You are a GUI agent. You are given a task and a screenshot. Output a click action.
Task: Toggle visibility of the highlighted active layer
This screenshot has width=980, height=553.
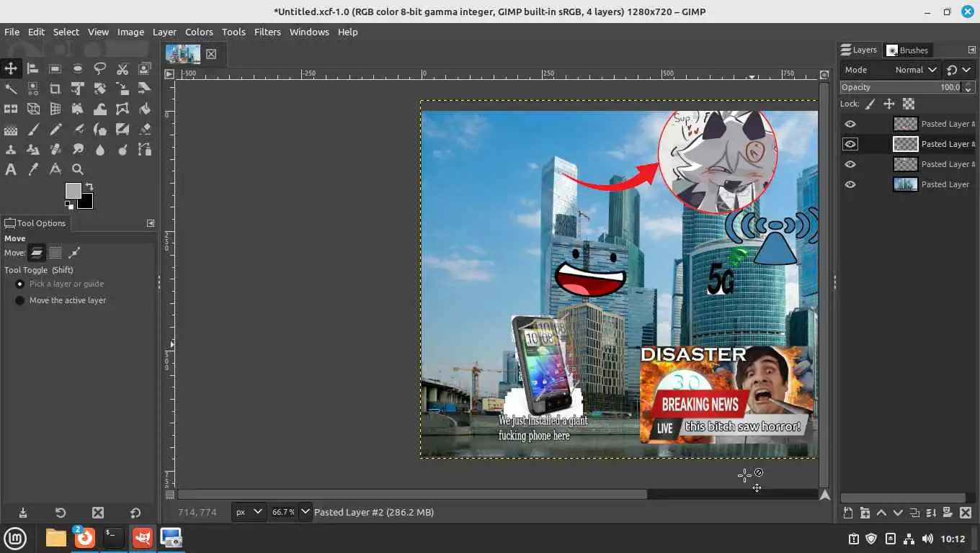(x=850, y=144)
